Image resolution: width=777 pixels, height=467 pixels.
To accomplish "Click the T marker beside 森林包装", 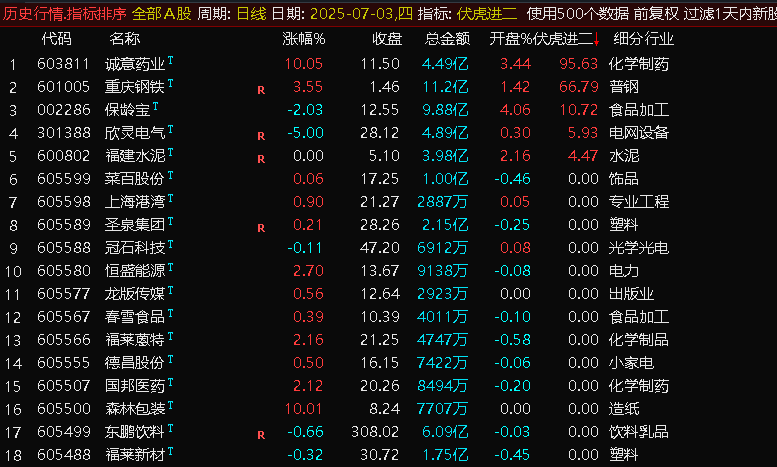I will [171, 406].
